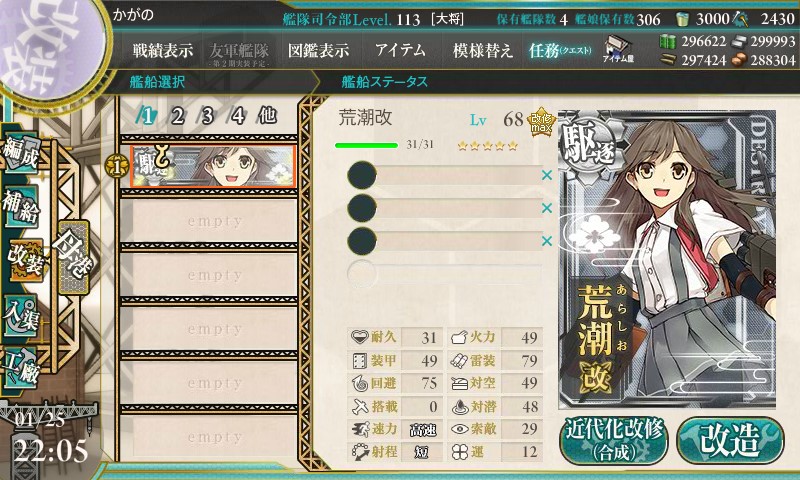Select the 荒潮改 ship banner in slot 1
This screenshot has width=800, height=480.
click(x=213, y=166)
